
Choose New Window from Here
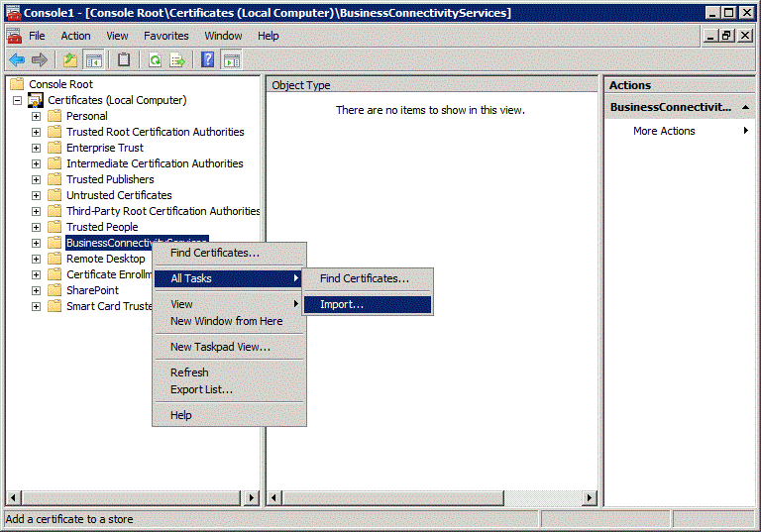(x=229, y=321)
